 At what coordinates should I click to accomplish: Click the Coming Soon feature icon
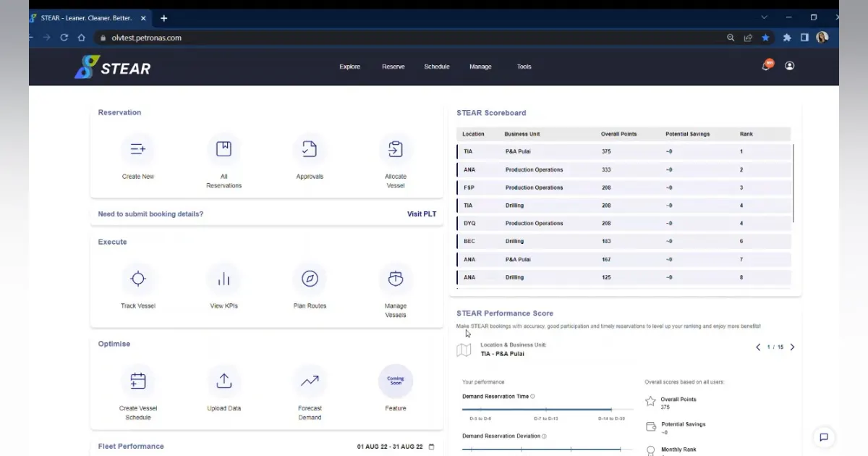click(x=396, y=381)
